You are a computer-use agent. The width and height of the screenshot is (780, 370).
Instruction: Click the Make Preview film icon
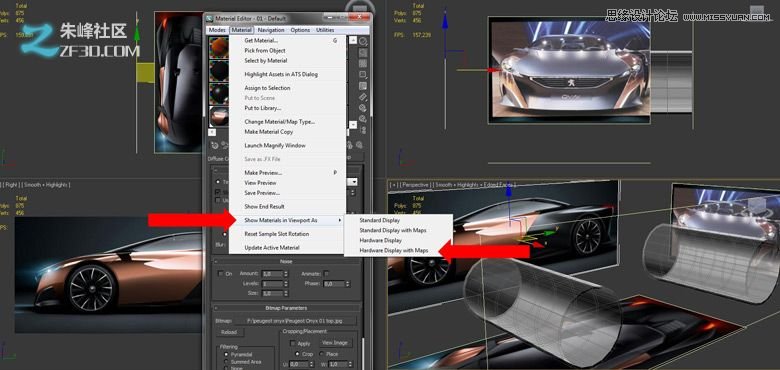coord(363,97)
